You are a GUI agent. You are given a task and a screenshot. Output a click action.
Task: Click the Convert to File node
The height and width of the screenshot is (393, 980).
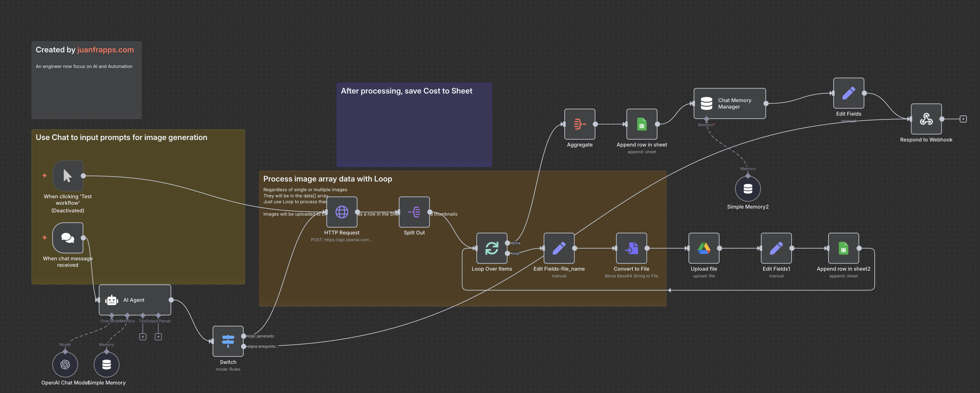point(631,248)
